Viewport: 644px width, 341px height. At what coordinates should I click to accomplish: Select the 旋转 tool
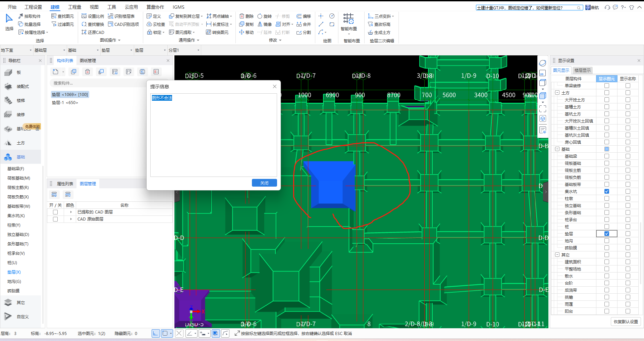pos(265,16)
